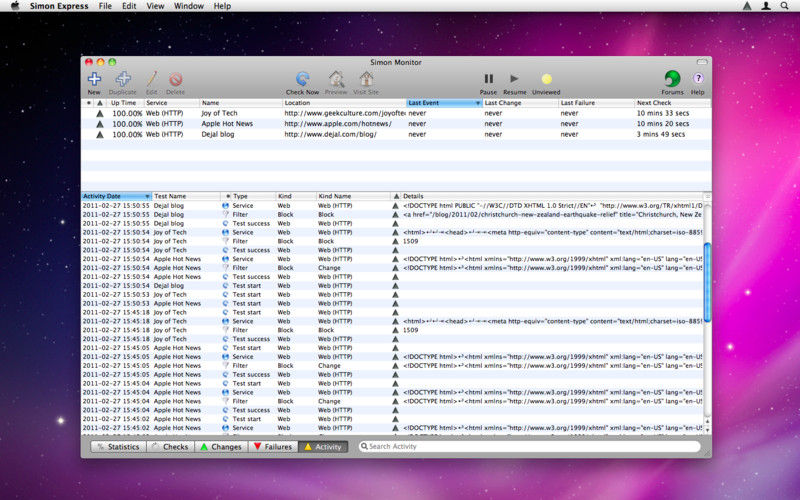Click the '10 mins 33 secs' next check cell
The height and width of the screenshot is (500, 800).
(663, 113)
